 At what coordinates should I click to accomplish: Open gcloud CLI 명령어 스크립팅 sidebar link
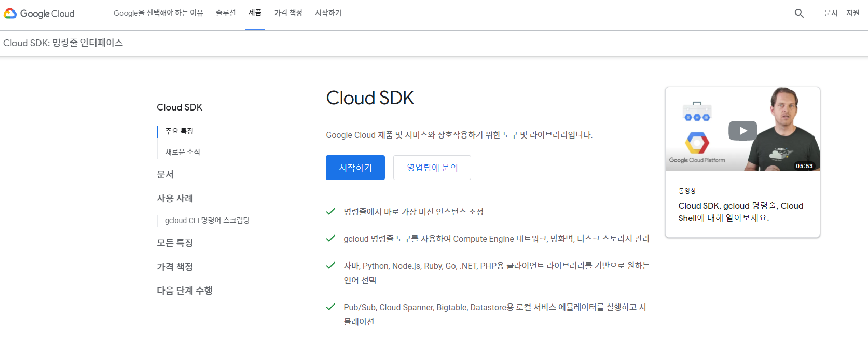[x=207, y=220]
